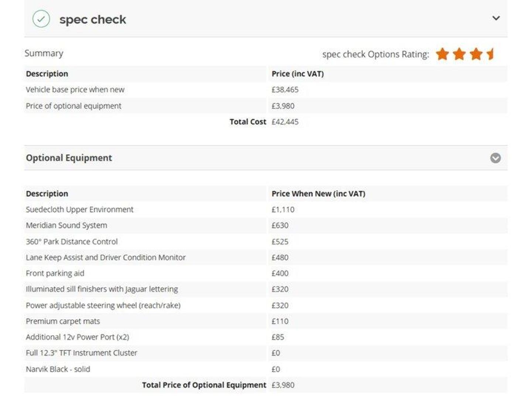Click the Optional Equipment section heading

tap(69, 158)
